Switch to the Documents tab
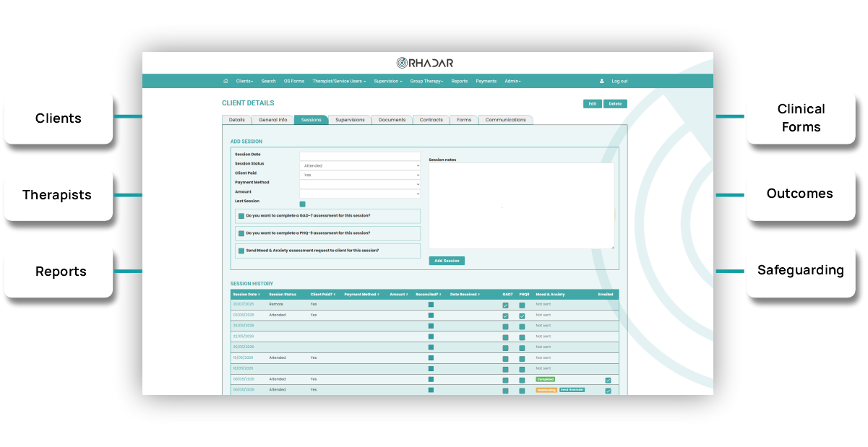The image size is (868, 447). pos(392,120)
